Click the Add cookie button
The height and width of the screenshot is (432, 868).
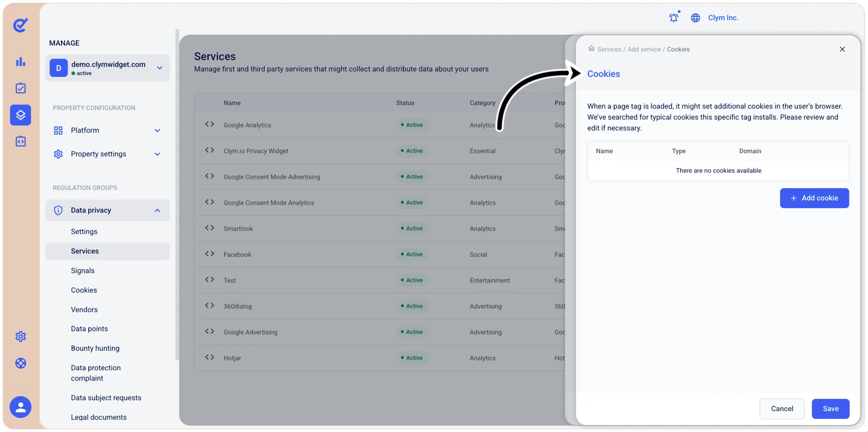coord(814,198)
